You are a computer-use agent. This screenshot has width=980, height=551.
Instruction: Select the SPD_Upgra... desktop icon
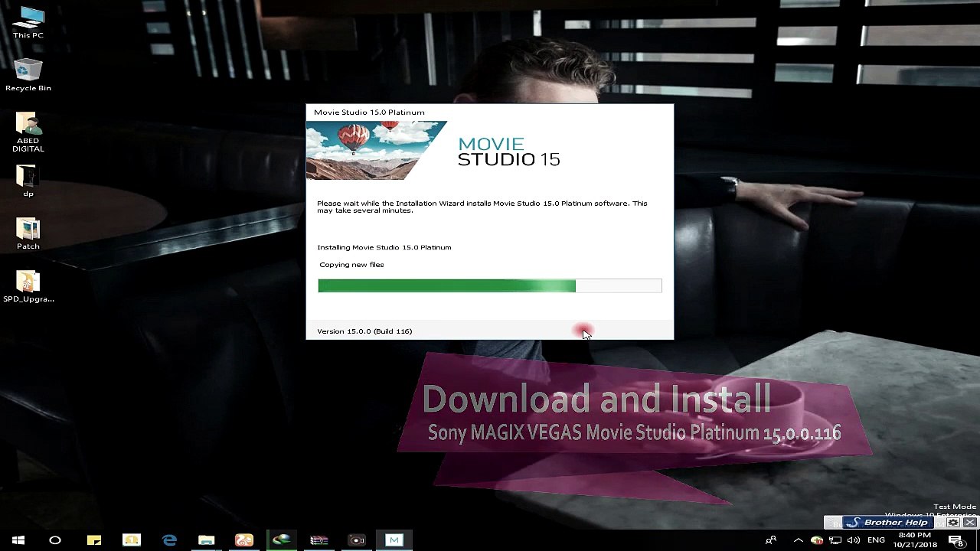pos(28,286)
